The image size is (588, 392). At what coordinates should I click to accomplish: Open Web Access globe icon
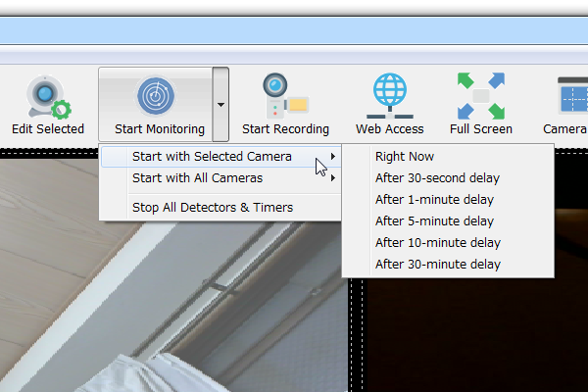(x=390, y=96)
